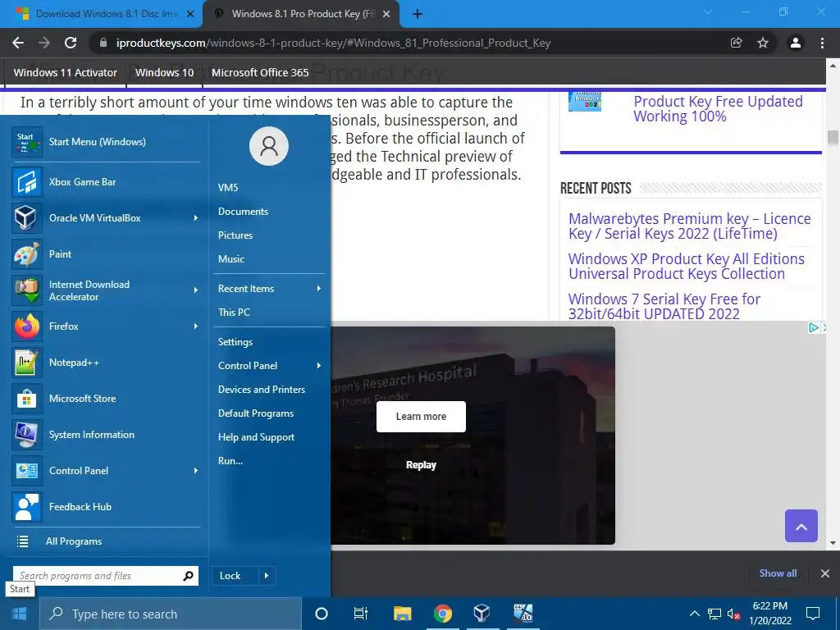
Task: Open Devices and Printers
Action: click(x=262, y=390)
